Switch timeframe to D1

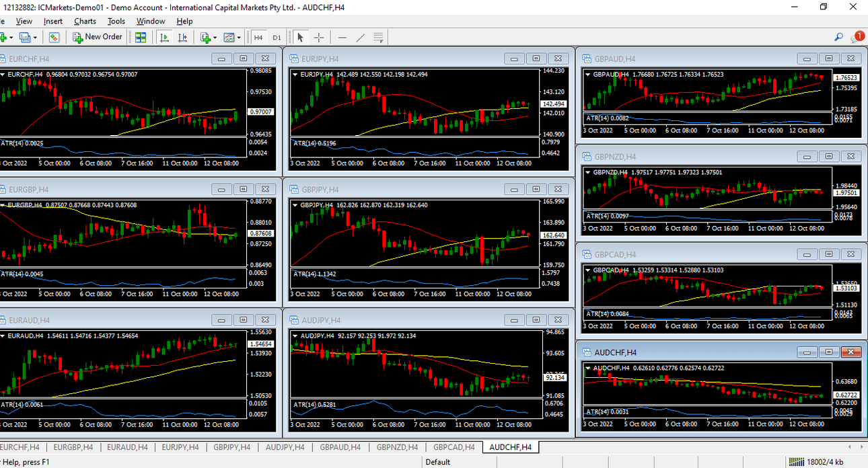pyautogui.click(x=277, y=37)
